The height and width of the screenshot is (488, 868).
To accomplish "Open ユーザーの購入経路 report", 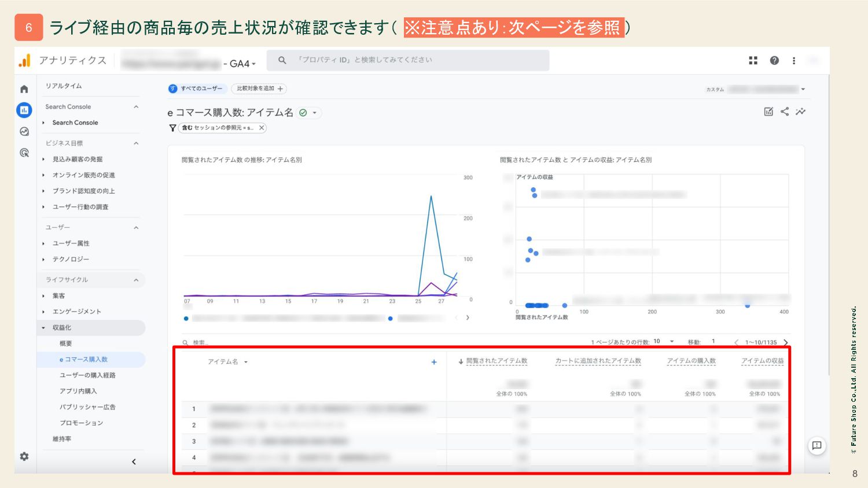I will 87,375.
